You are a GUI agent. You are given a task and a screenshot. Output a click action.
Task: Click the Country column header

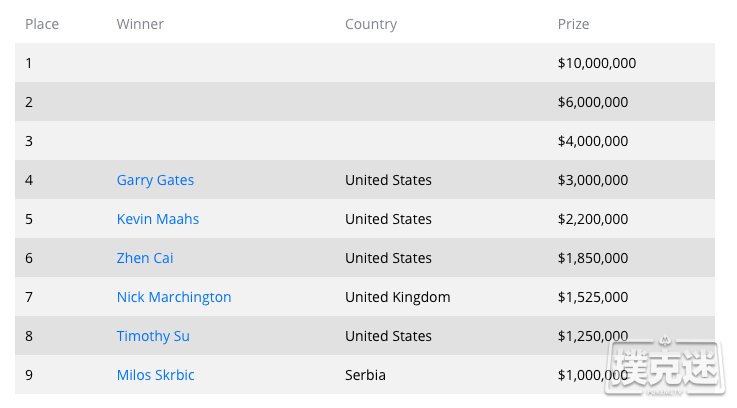tap(371, 24)
